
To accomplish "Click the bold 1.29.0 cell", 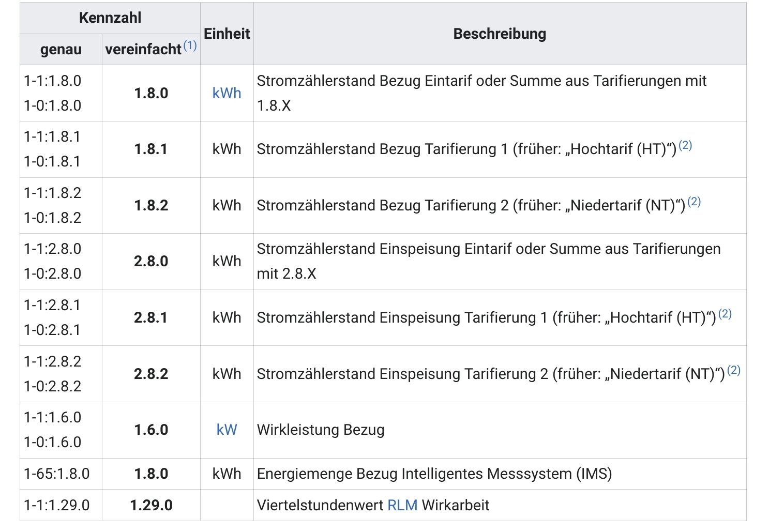I will 151,505.
